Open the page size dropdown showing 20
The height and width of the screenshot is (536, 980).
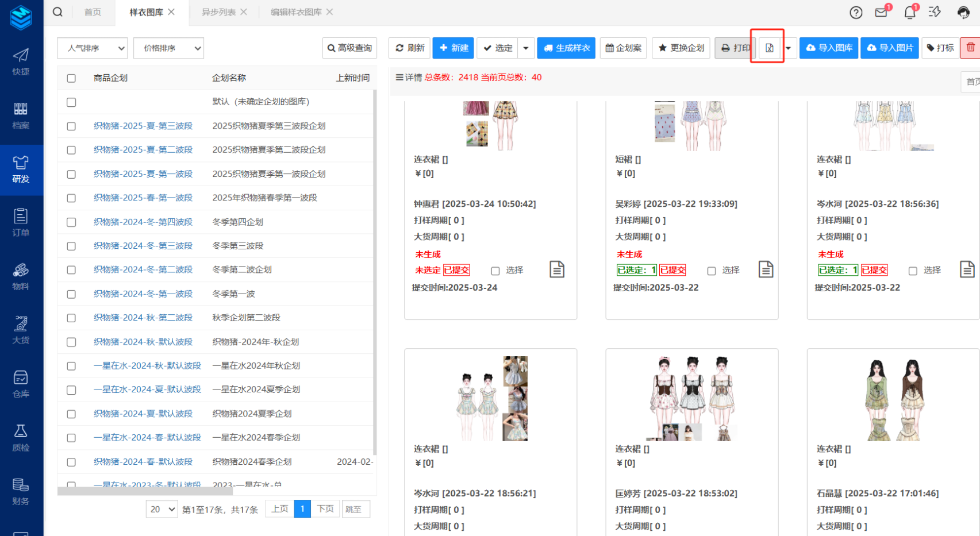[162, 509]
